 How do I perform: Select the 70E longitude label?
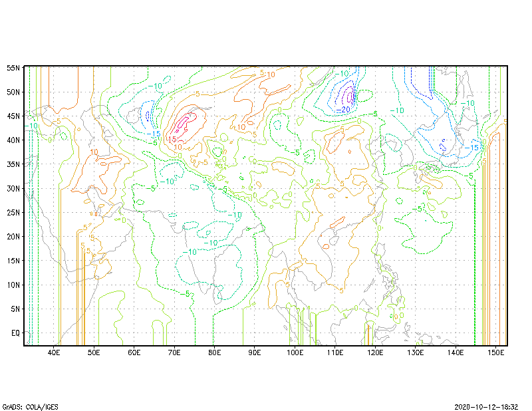[x=174, y=352]
